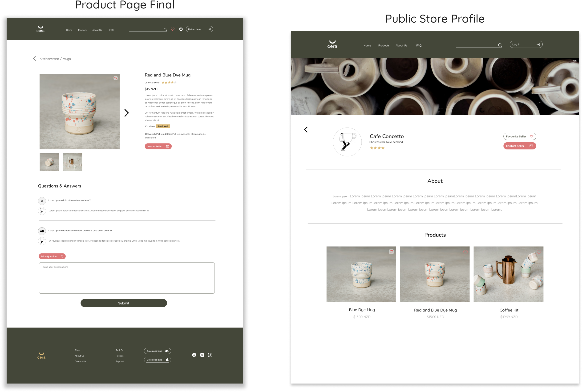Click back chevron beside Cafe Concetto profile

point(306,129)
